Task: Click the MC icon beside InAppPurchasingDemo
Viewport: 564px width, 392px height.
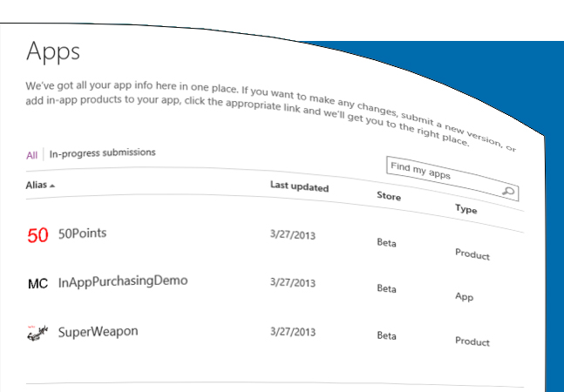Action: point(37,284)
